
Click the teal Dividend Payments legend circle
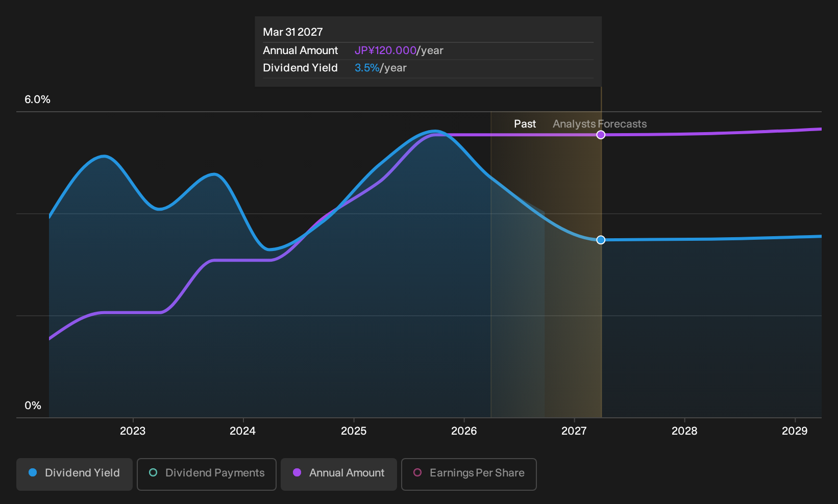[x=153, y=473]
